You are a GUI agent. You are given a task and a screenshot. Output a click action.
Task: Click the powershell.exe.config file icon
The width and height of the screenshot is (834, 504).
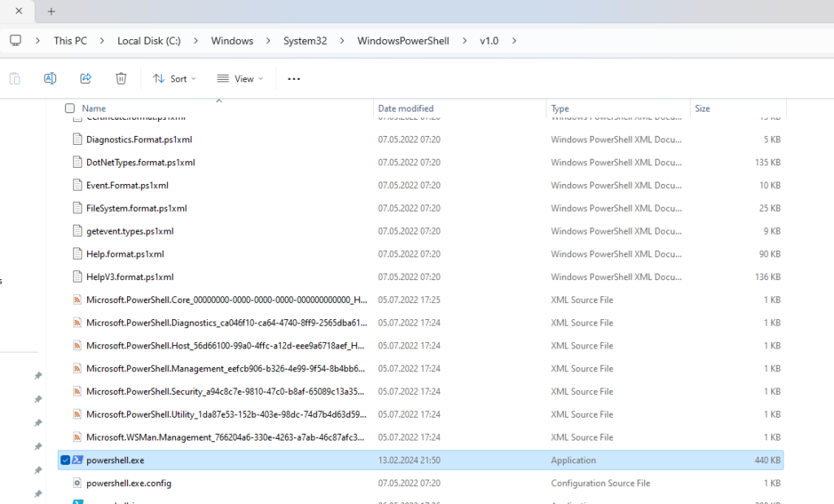click(x=77, y=483)
